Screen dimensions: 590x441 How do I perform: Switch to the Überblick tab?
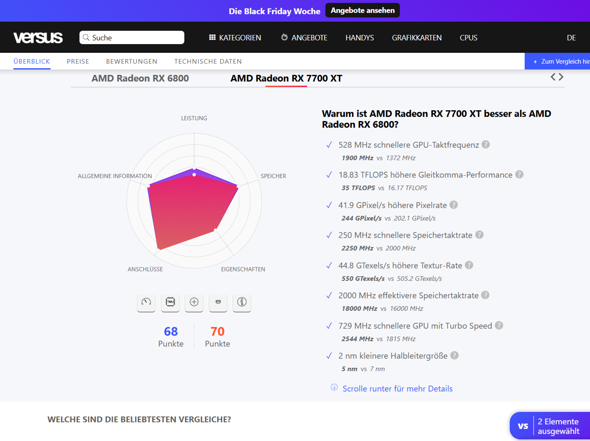click(32, 61)
